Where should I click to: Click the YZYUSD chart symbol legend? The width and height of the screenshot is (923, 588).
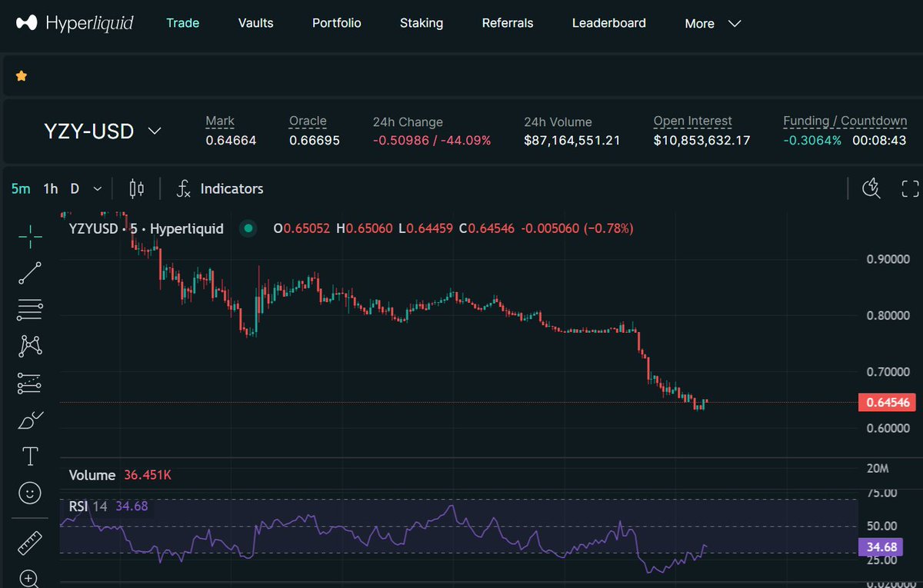pos(146,228)
